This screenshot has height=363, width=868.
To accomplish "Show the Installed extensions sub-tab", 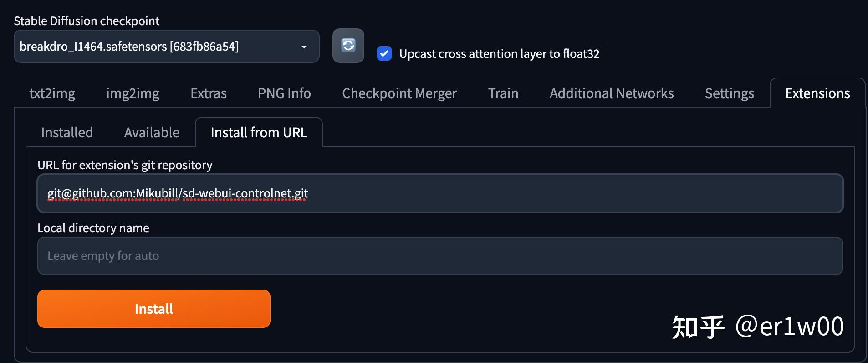I will 67,133.
